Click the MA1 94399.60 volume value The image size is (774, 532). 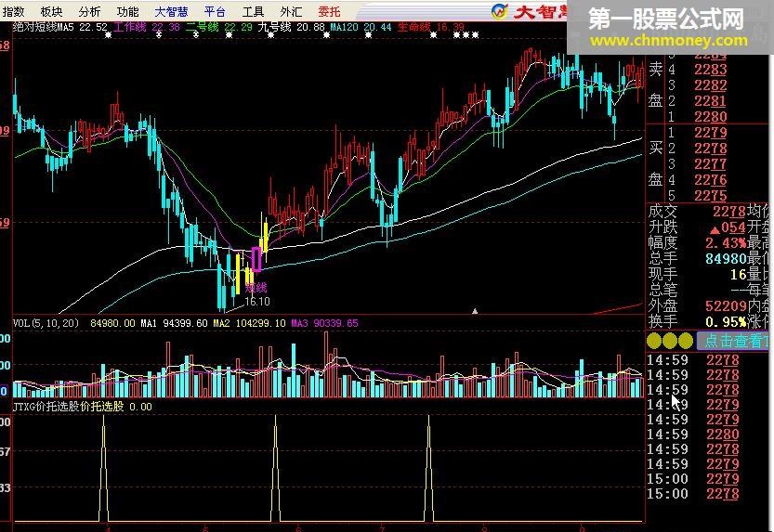(175, 323)
